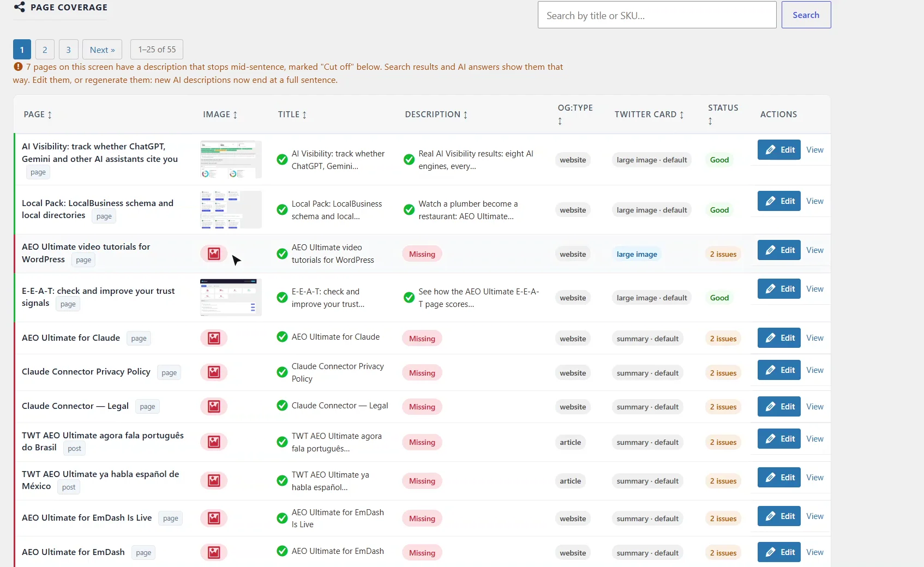Go to pagination page 3
Viewport: 924px width, 567px height.
tap(68, 50)
